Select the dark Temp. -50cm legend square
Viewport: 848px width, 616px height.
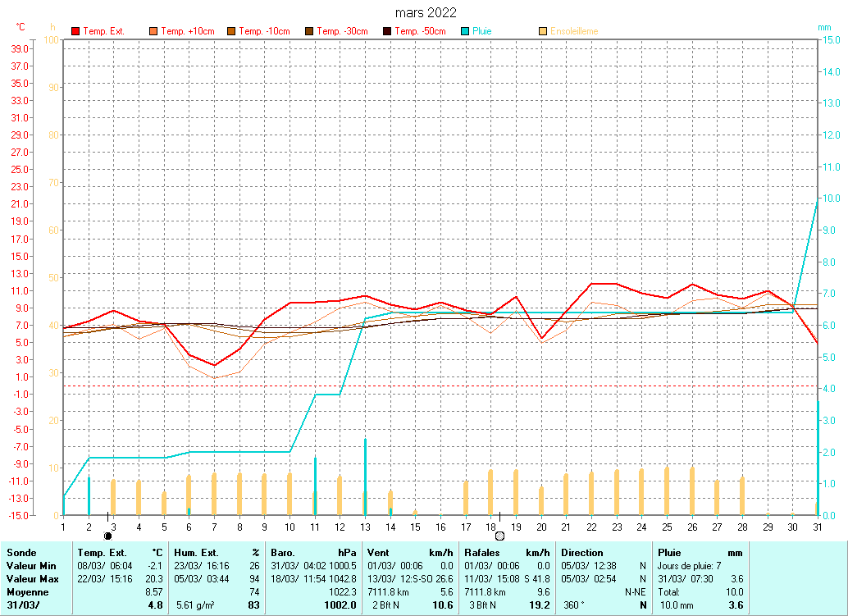pos(386,31)
